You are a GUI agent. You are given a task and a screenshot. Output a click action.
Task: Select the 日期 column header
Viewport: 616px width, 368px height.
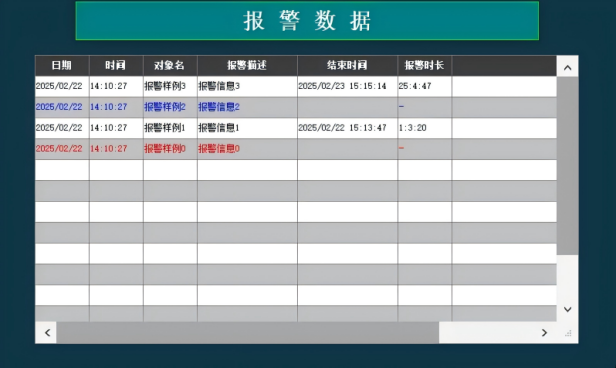click(x=62, y=65)
